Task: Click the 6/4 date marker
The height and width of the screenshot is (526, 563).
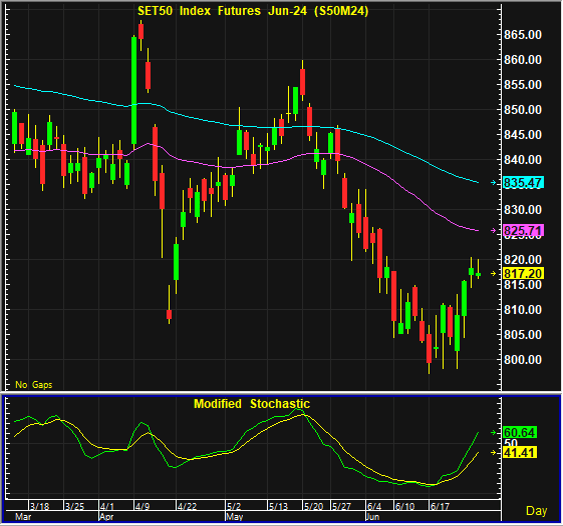Action: (374, 506)
